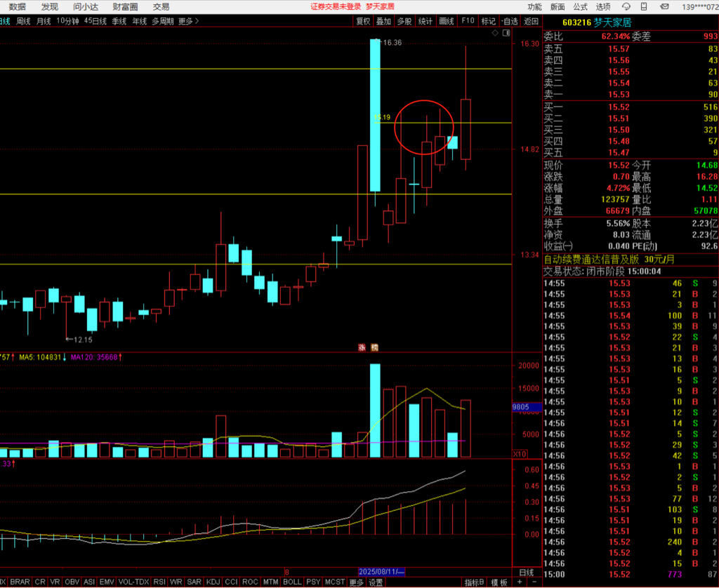Switch to the 季线 quarterly period
719x588 pixels.
point(119,21)
